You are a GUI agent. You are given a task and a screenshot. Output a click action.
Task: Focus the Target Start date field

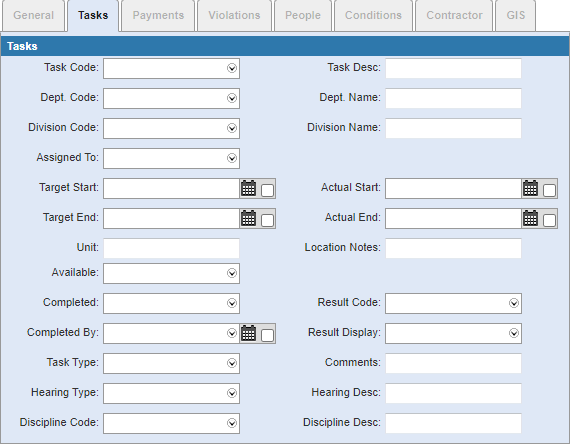click(171, 188)
